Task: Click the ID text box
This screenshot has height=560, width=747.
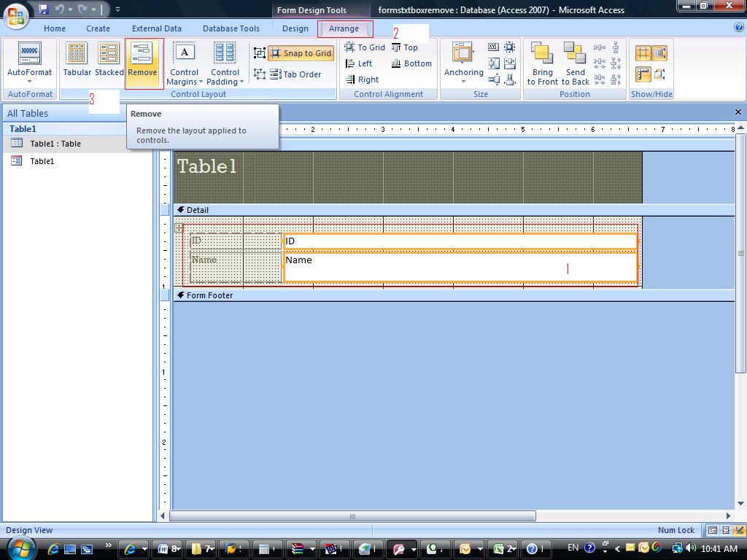Action: pyautogui.click(x=460, y=241)
